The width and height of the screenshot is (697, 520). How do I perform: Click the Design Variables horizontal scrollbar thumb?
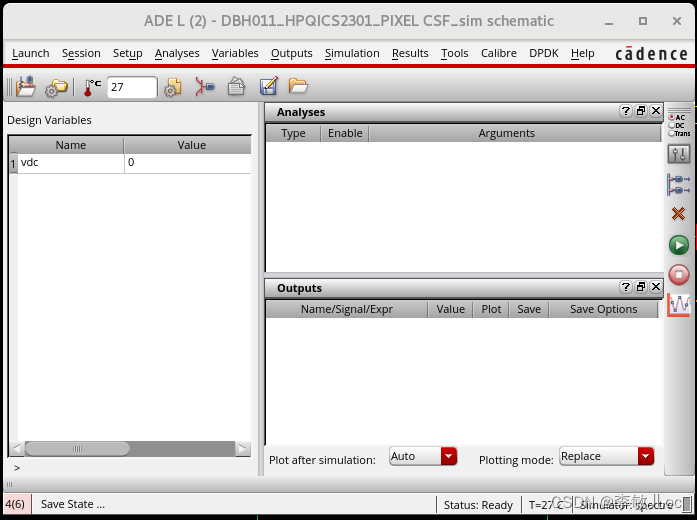[77, 448]
